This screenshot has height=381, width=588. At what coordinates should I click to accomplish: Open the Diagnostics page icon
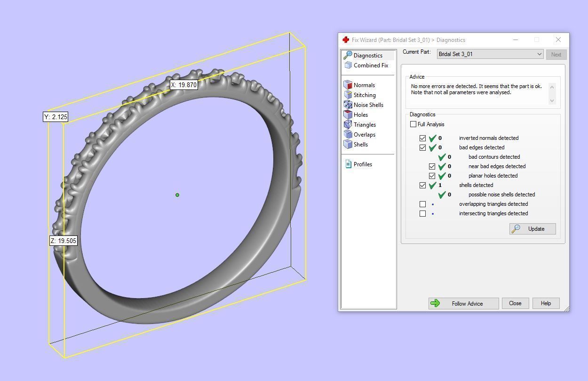pyautogui.click(x=348, y=55)
